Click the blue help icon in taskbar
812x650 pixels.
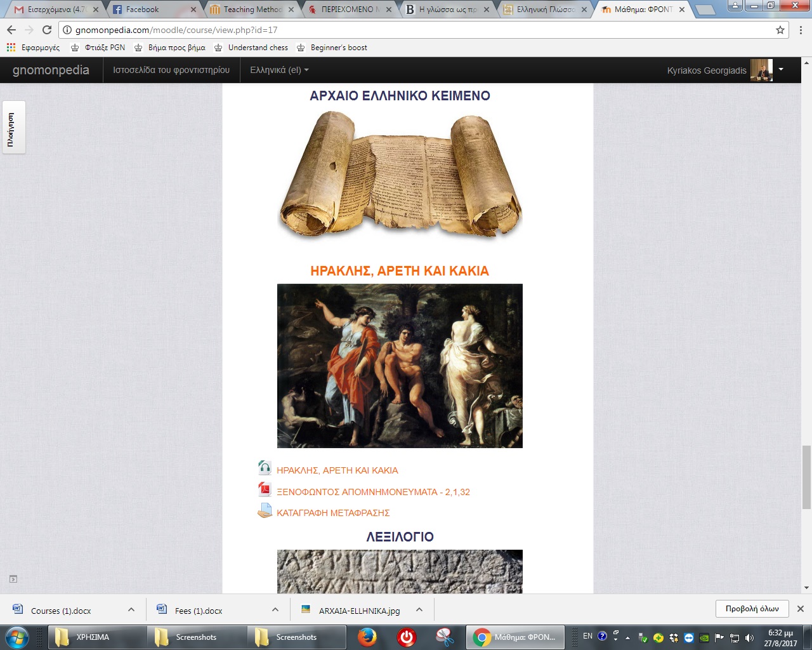click(x=603, y=635)
